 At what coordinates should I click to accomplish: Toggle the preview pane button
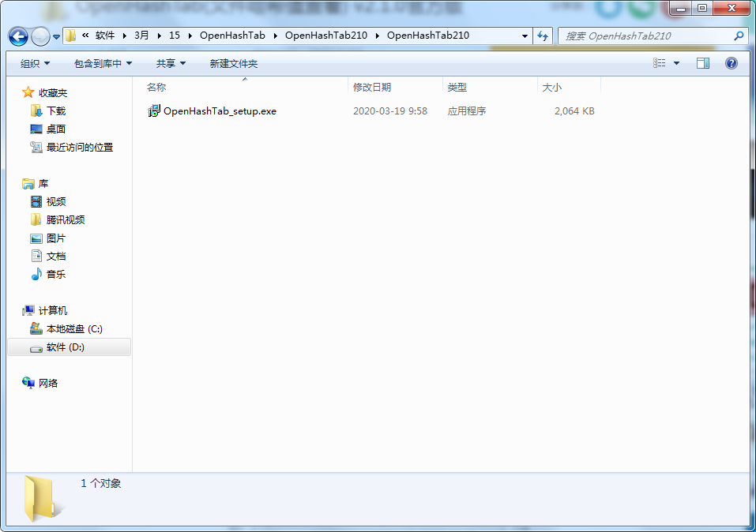pyautogui.click(x=703, y=63)
